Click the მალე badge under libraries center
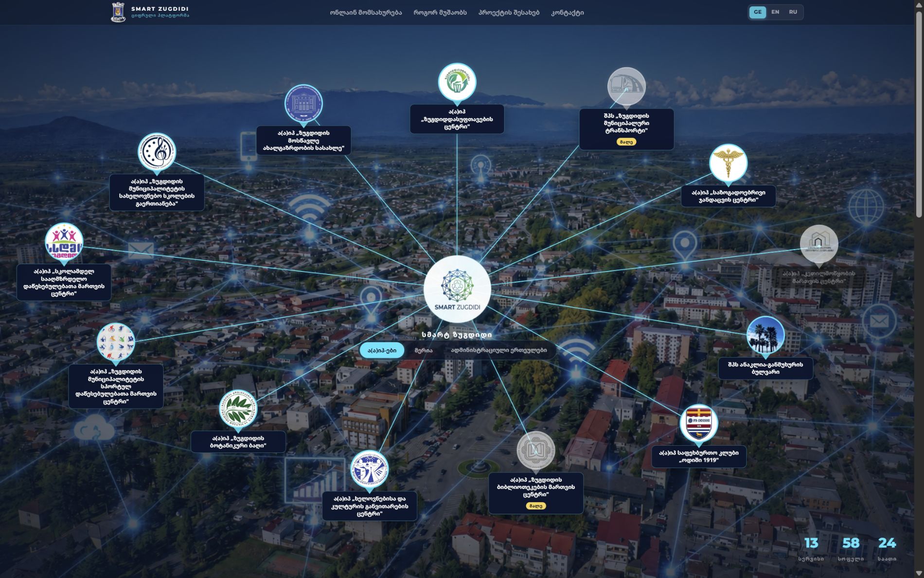 [535, 506]
